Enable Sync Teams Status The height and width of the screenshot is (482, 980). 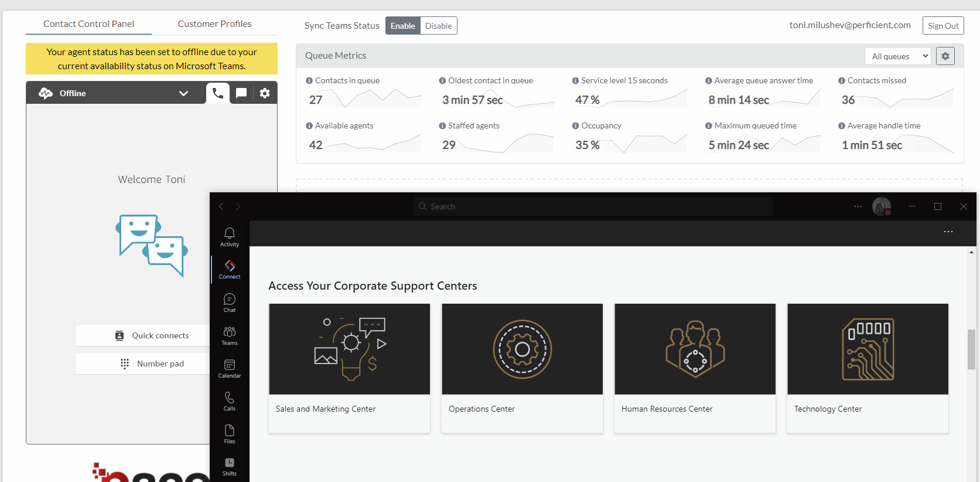coord(403,26)
